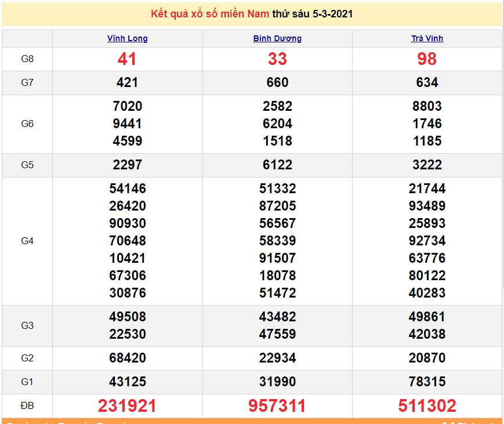Click the special prize number 231921
The height and width of the screenshot is (424, 504).
coord(127,405)
